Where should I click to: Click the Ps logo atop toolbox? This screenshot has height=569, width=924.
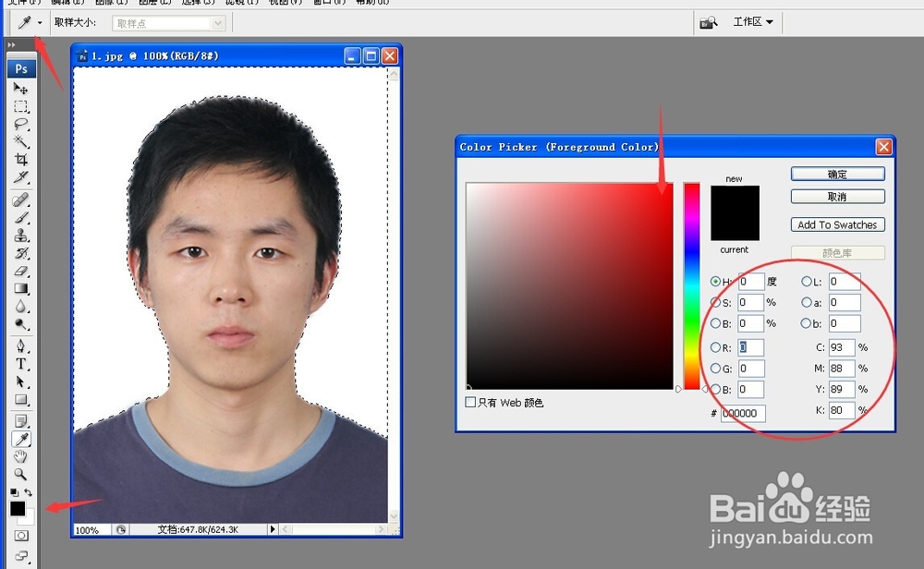[21, 69]
